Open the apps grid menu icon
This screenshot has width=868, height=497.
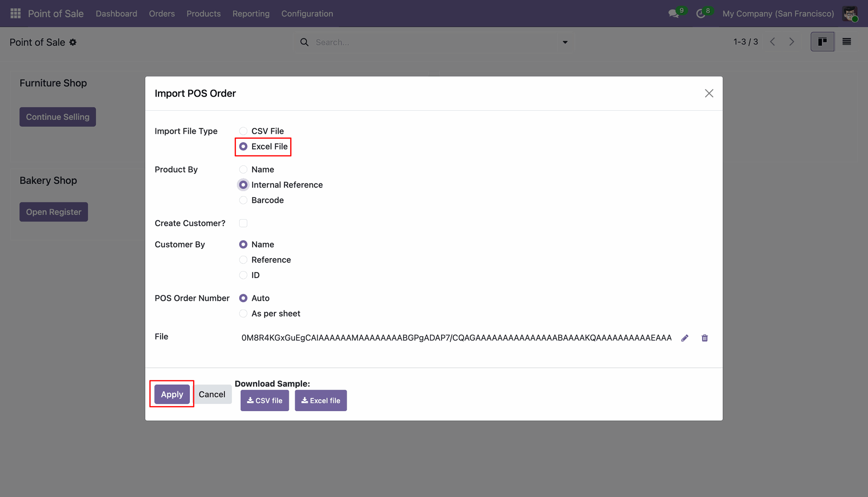[15, 14]
